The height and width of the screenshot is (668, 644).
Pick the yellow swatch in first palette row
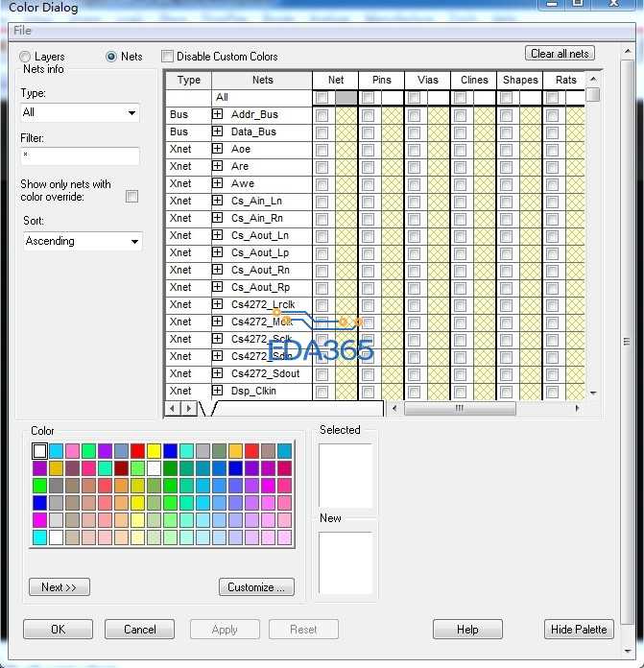click(x=154, y=451)
